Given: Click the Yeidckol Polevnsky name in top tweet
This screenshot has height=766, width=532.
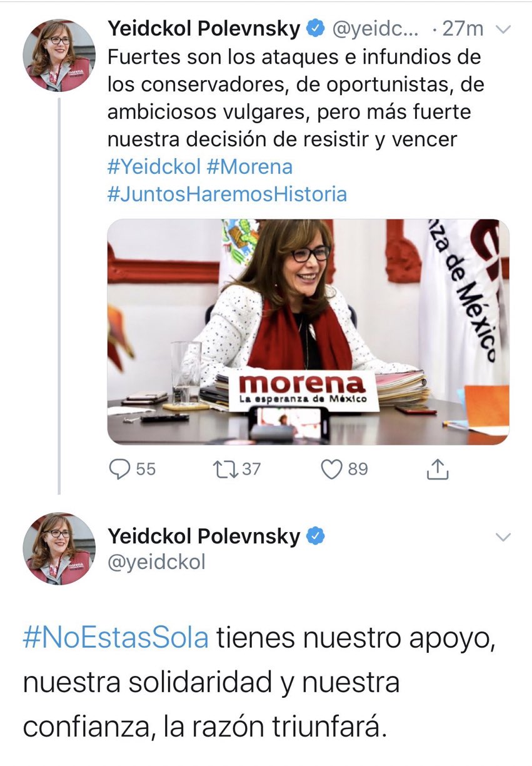Looking at the screenshot, I should click(x=204, y=28).
